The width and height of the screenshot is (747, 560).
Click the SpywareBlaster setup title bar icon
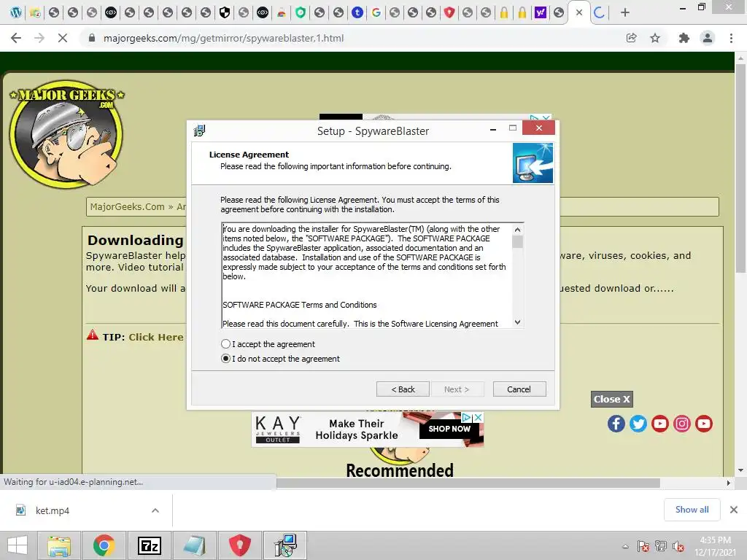pos(200,130)
